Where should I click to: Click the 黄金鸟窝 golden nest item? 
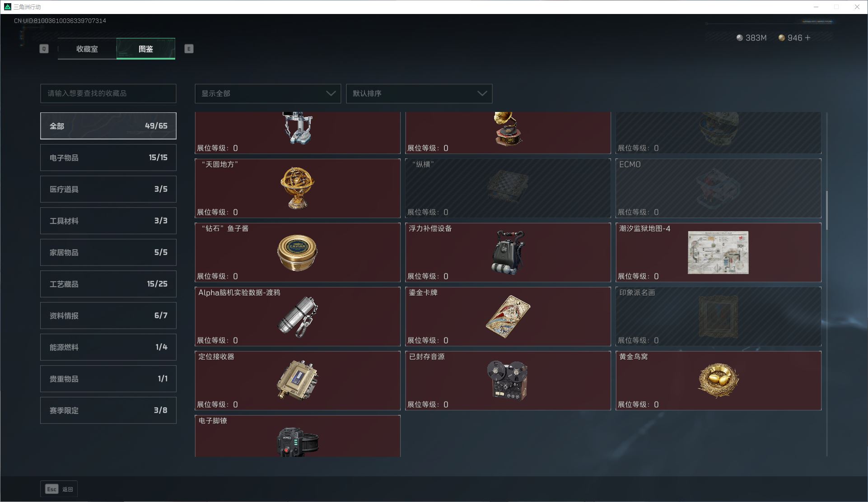(x=718, y=381)
